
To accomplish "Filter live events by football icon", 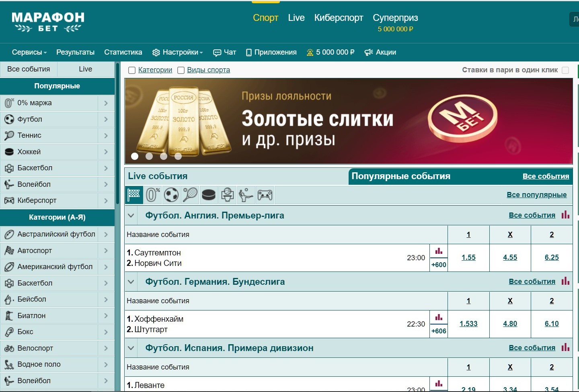I will tap(171, 195).
